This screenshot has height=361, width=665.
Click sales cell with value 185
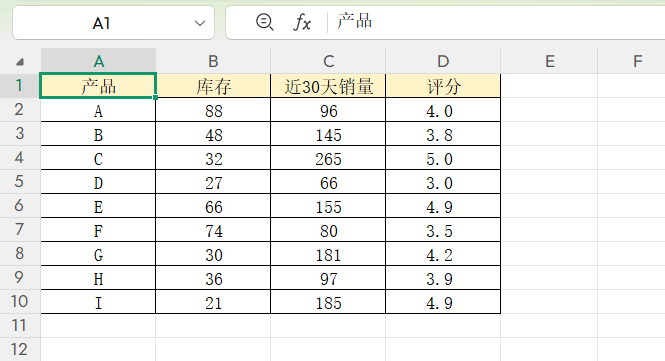click(328, 302)
